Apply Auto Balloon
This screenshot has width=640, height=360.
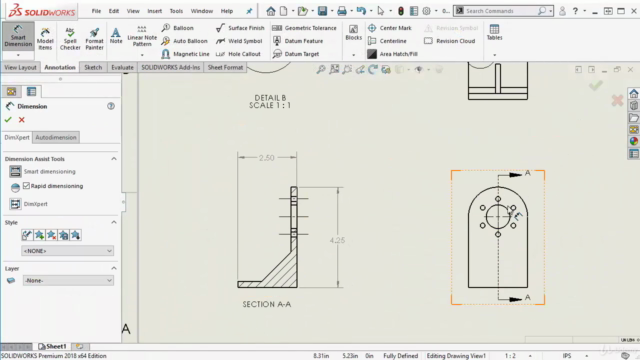click(x=184, y=41)
